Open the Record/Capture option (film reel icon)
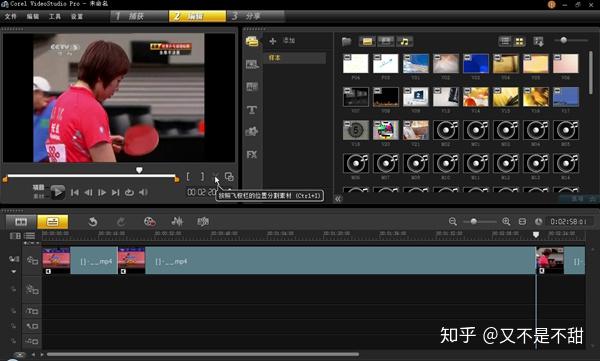This screenshot has width=600, height=361. coord(150,222)
